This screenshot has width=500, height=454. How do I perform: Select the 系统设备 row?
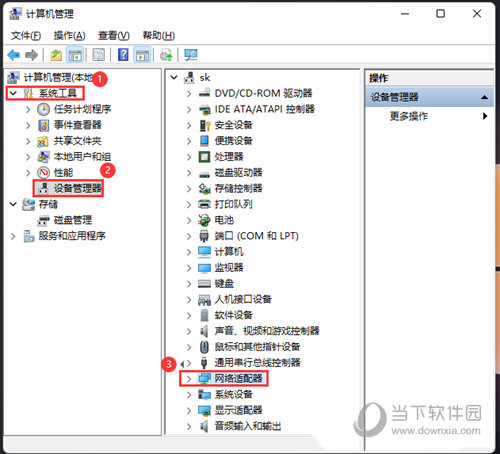coord(233,395)
